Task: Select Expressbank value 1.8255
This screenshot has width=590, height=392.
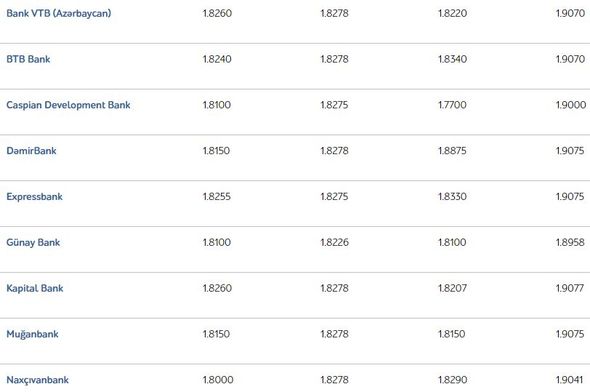Action: (217, 196)
